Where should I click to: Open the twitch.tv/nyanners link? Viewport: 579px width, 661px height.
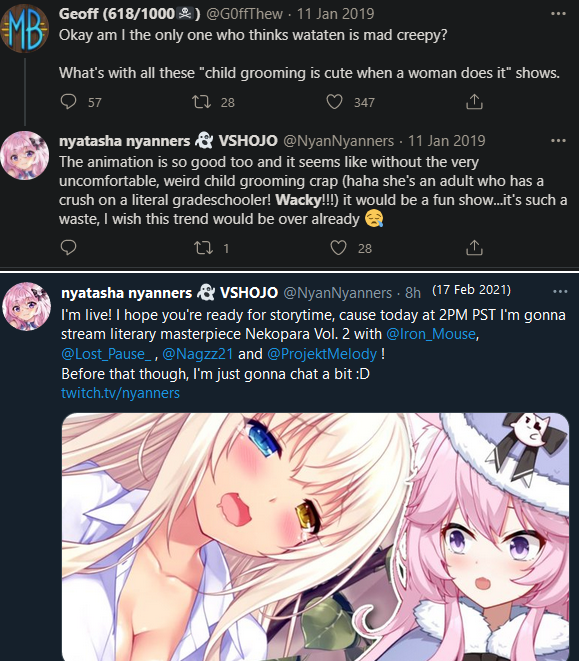(121, 392)
